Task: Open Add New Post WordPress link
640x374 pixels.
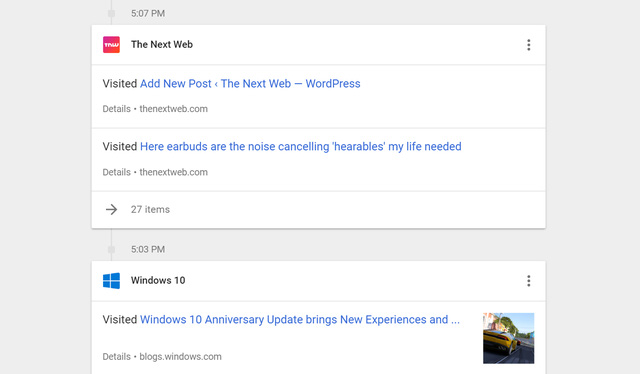Action: coord(250,83)
